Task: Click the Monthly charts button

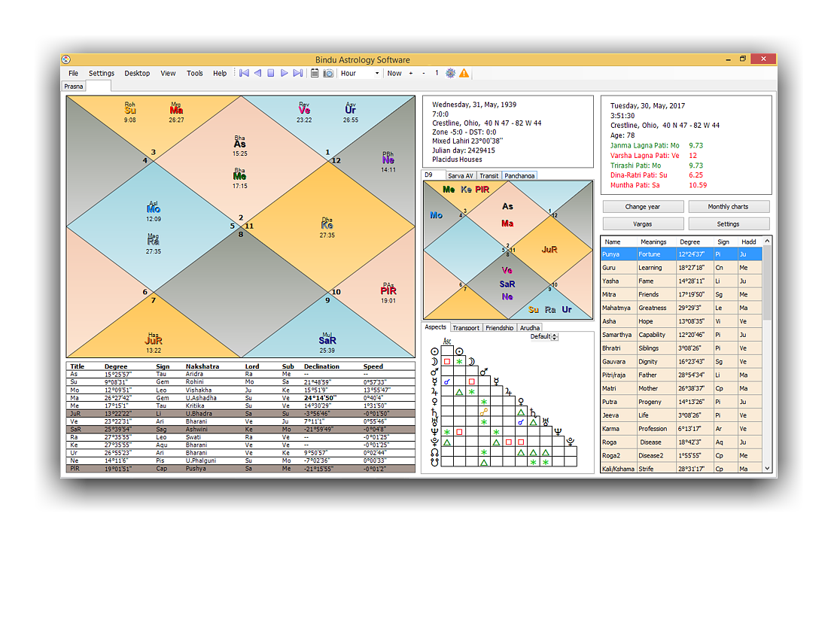Action: pyautogui.click(x=728, y=206)
